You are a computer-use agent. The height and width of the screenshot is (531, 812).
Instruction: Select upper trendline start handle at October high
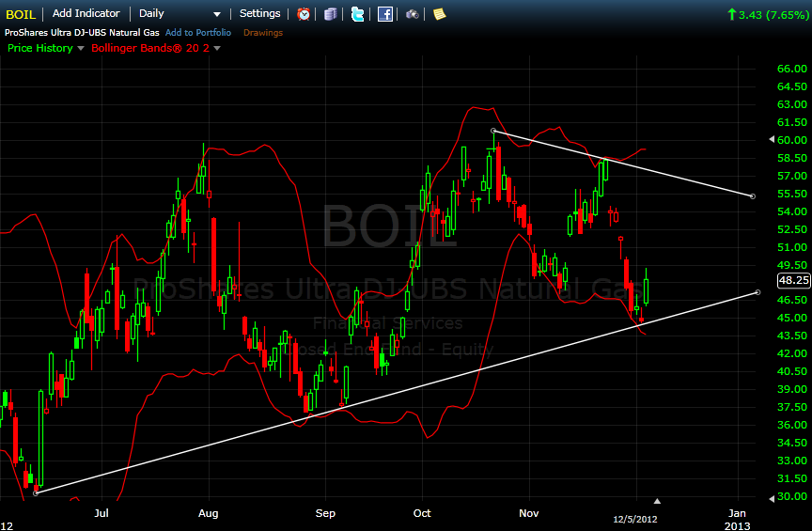pyautogui.click(x=493, y=131)
